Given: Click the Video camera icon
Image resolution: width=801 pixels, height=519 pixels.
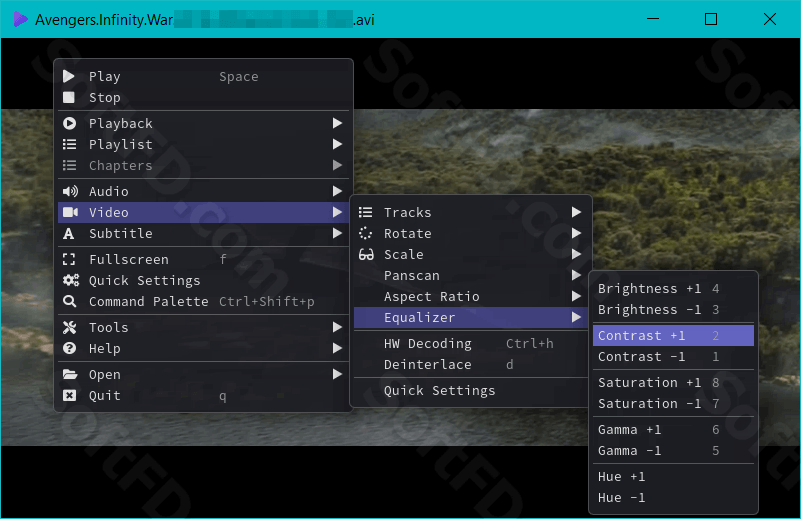Looking at the screenshot, I should pyautogui.click(x=70, y=213).
